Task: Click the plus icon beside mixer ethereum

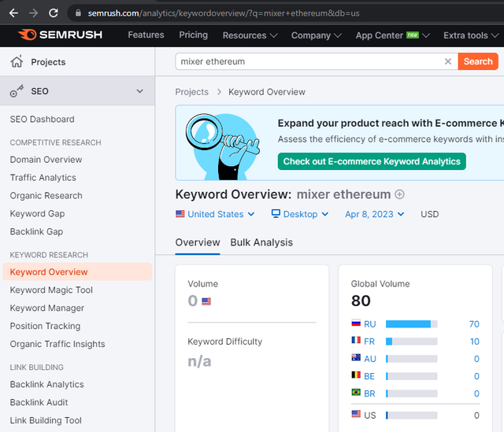Action: click(x=399, y=194)
